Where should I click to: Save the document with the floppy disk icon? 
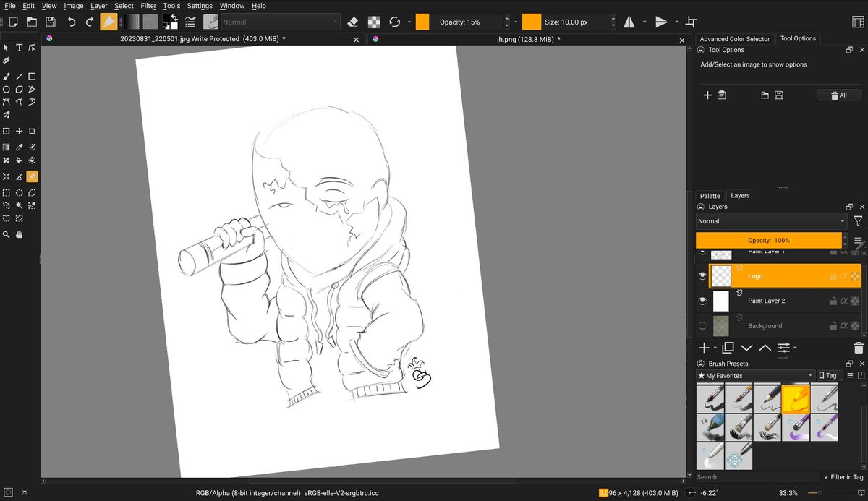coord(50,22)
